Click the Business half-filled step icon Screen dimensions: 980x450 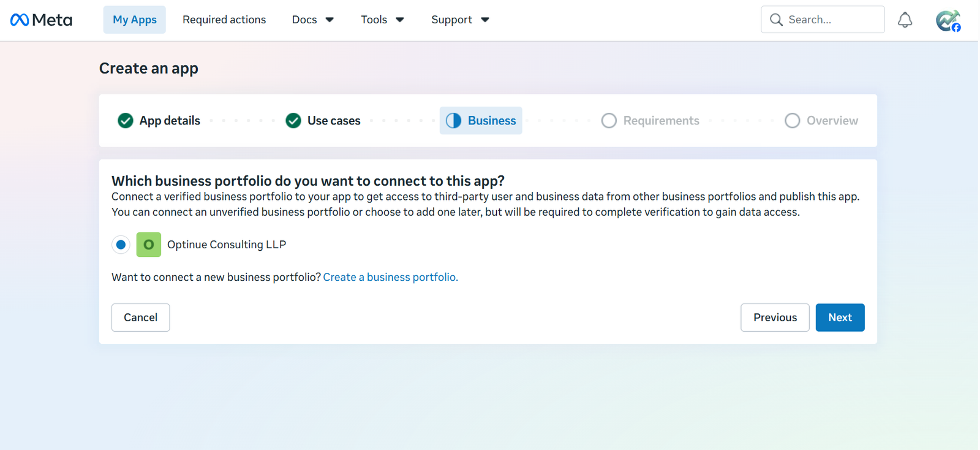pos(453,121)
